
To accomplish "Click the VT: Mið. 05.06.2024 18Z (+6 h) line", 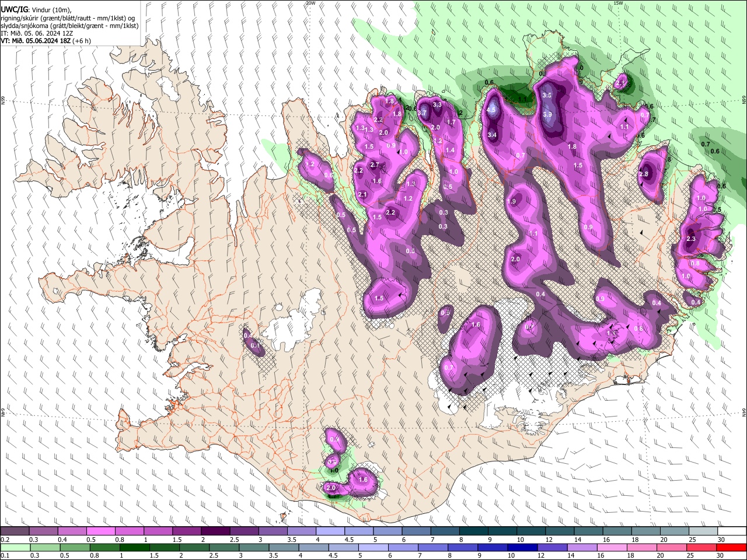I will coord(46,41).
